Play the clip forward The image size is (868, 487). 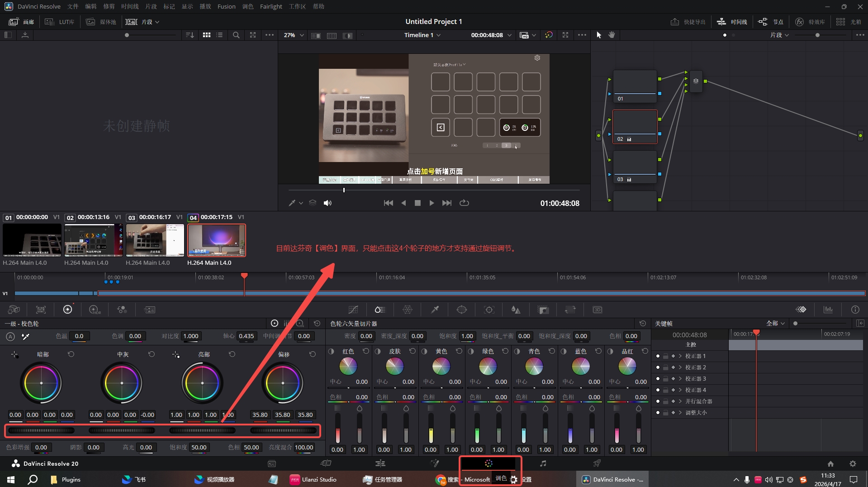432,203
